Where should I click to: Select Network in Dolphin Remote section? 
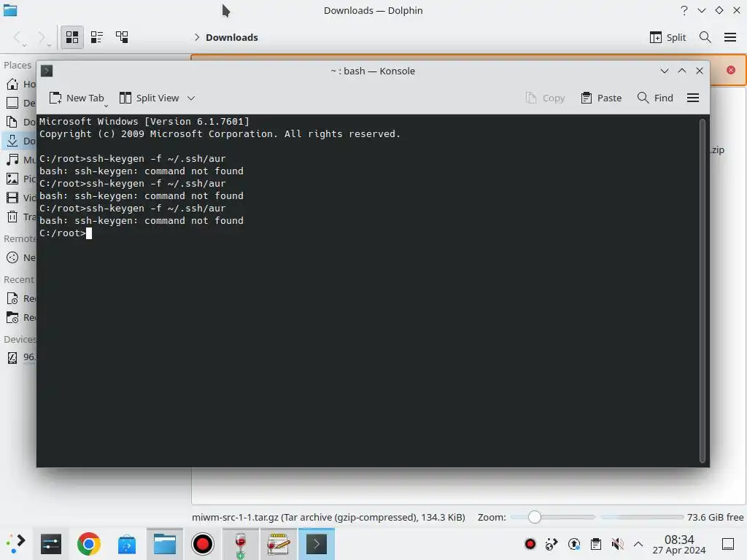(x=20, y=257)
